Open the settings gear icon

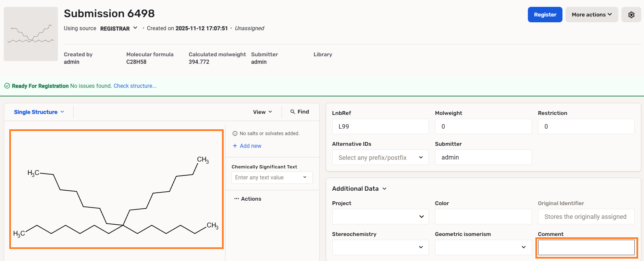[631, 15]
